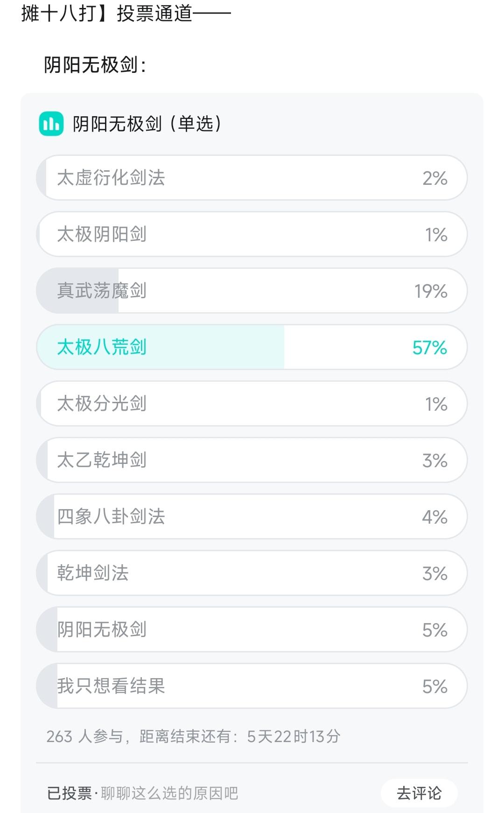Select poll option 真武荡魔剑
The image size is (504, 813).
tap(252, 291)
